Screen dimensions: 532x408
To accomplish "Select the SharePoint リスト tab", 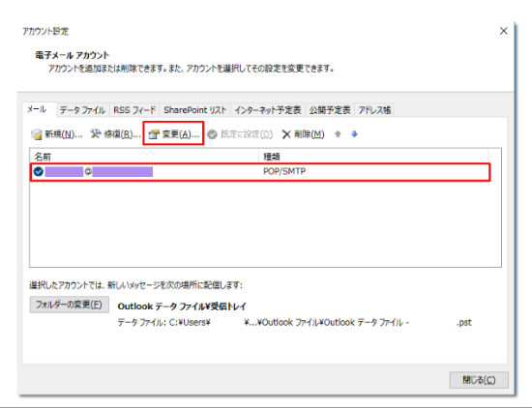I will 194,110.
